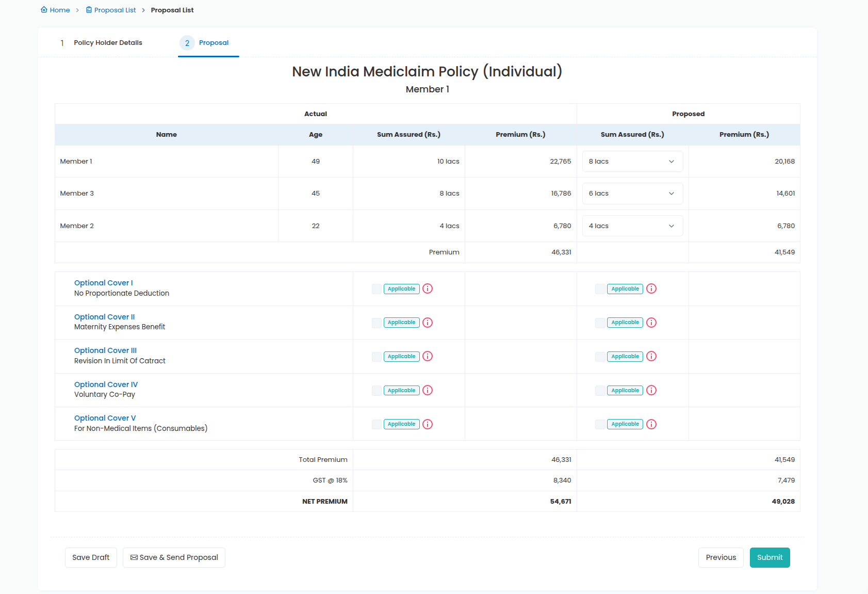
Task: Click Member 1 name cell
Action: coord(167,162)
